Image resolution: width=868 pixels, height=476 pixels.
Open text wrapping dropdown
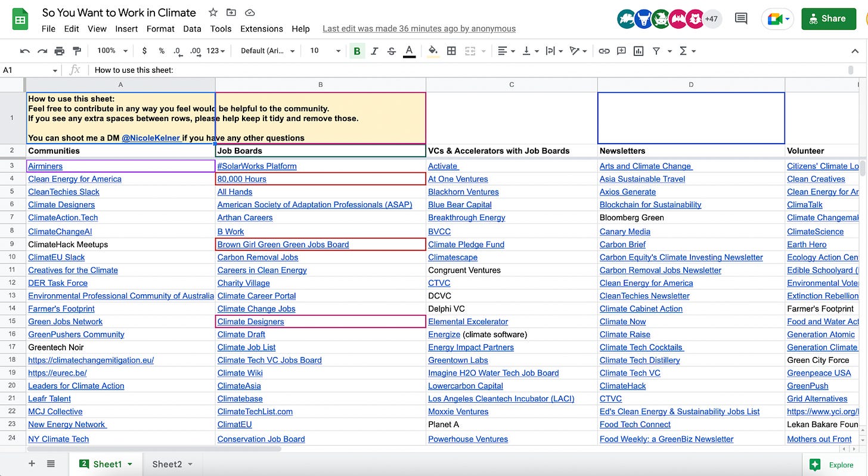tap(554, 51)
